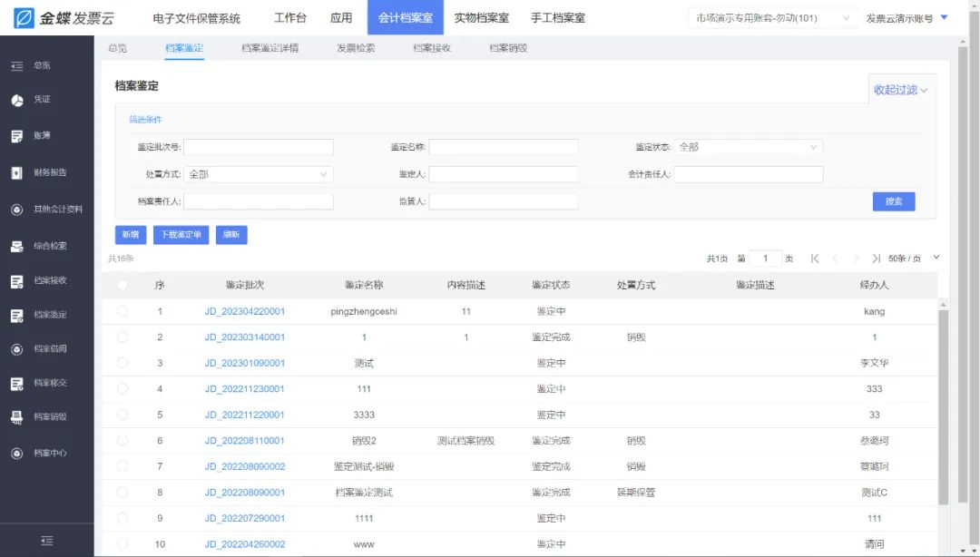Click the 刷新 button
This screenshot has width=980, height=557.
pos(231,235)
